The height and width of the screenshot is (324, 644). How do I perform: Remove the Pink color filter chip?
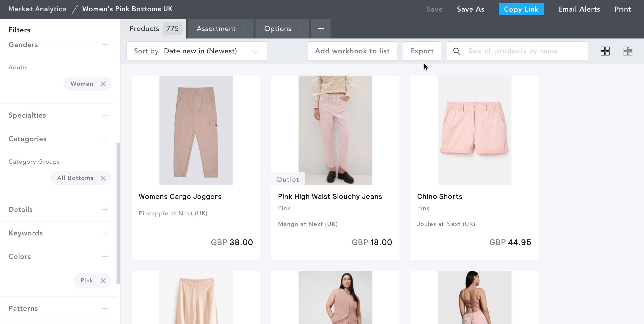click(103, 281)
